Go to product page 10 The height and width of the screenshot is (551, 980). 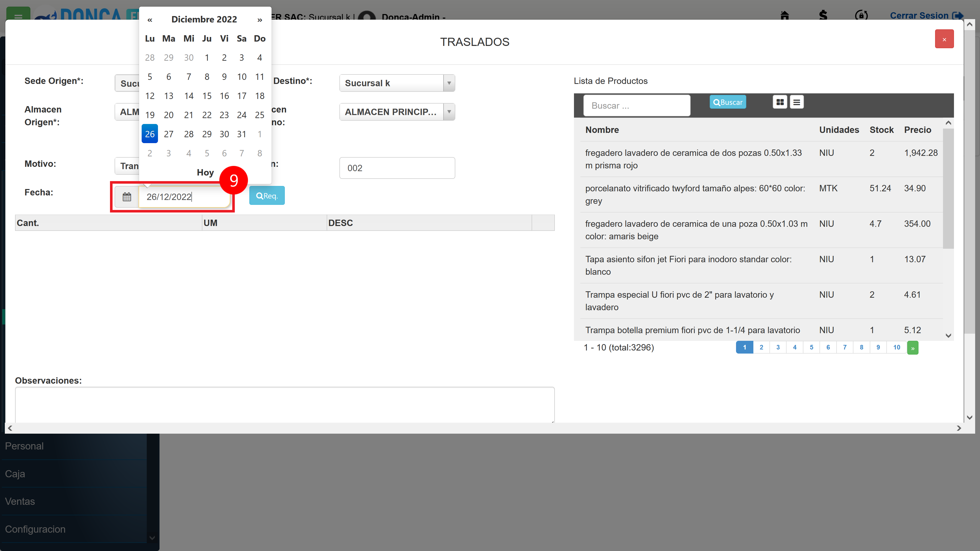tap(897, 347)
